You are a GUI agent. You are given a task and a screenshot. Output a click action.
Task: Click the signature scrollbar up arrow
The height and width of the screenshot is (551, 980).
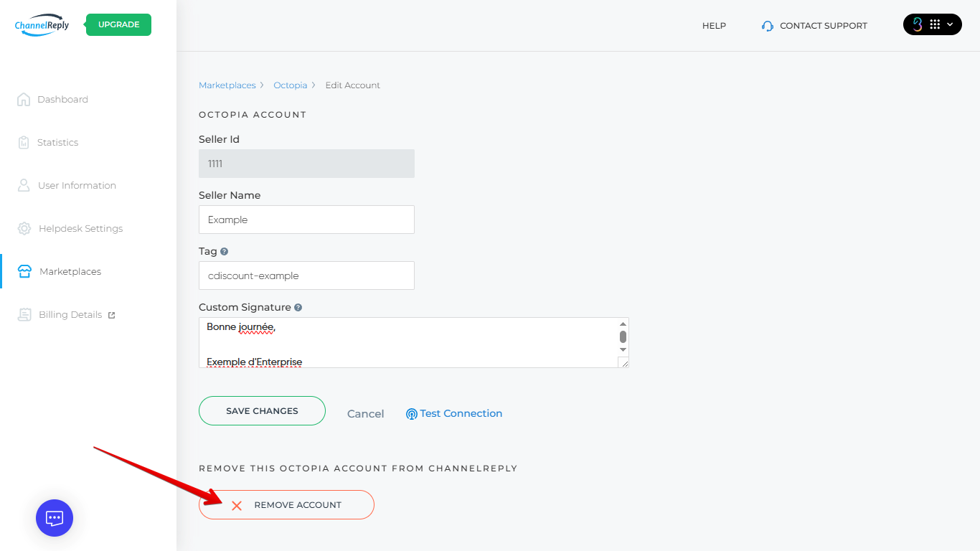pos(623,324)
